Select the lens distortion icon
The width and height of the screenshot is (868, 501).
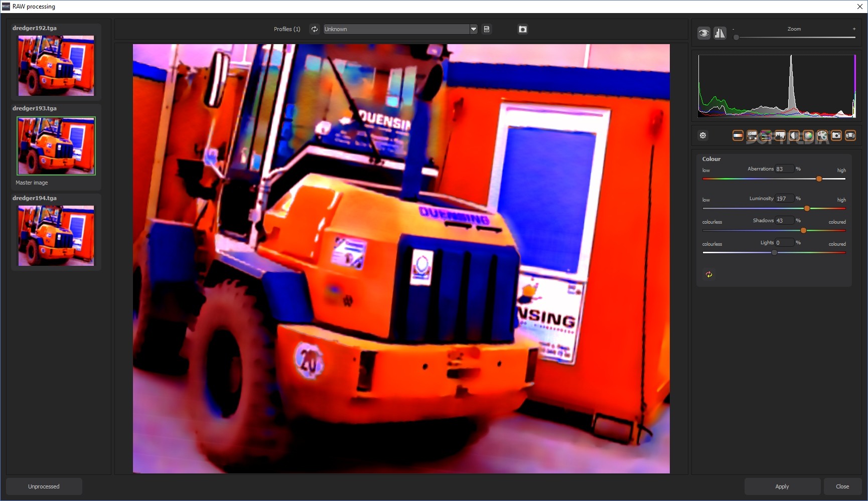click(x=850, y=135)
